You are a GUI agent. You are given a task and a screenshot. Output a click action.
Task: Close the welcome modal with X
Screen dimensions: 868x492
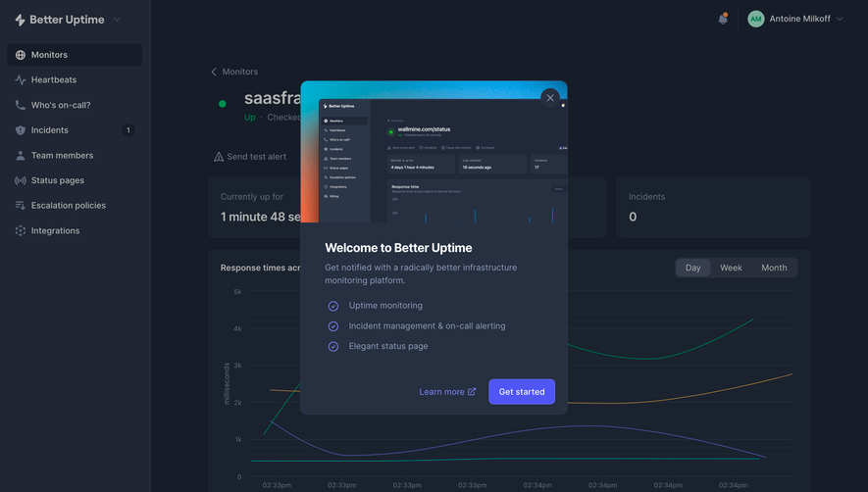tap(550, 98)
